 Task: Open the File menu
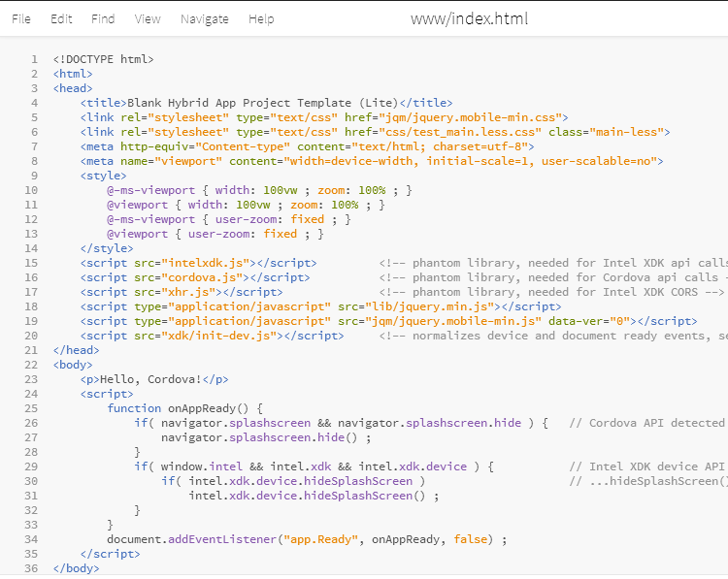(x=21, y=19)
